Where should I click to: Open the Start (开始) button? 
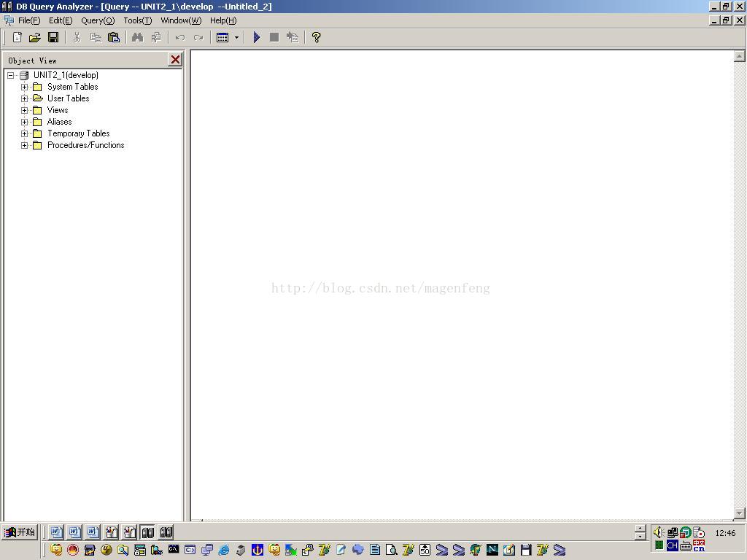click(x=20, y=532)
